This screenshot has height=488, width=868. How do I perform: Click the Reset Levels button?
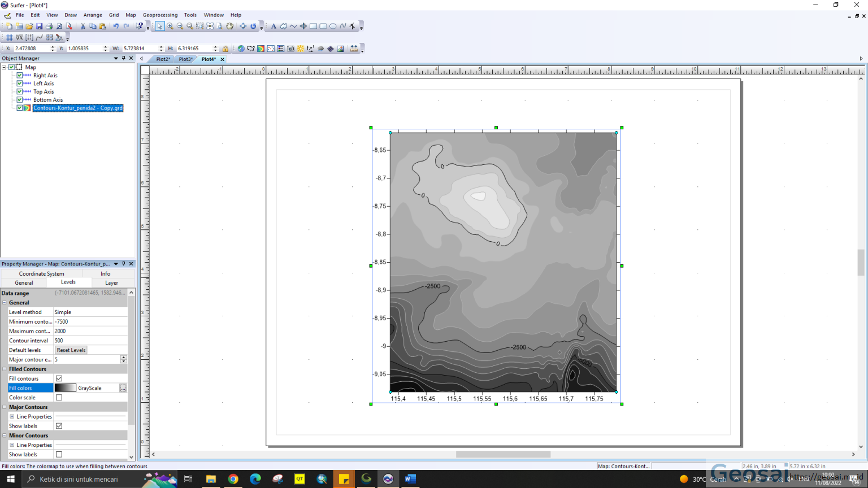(x=71, y=350)
